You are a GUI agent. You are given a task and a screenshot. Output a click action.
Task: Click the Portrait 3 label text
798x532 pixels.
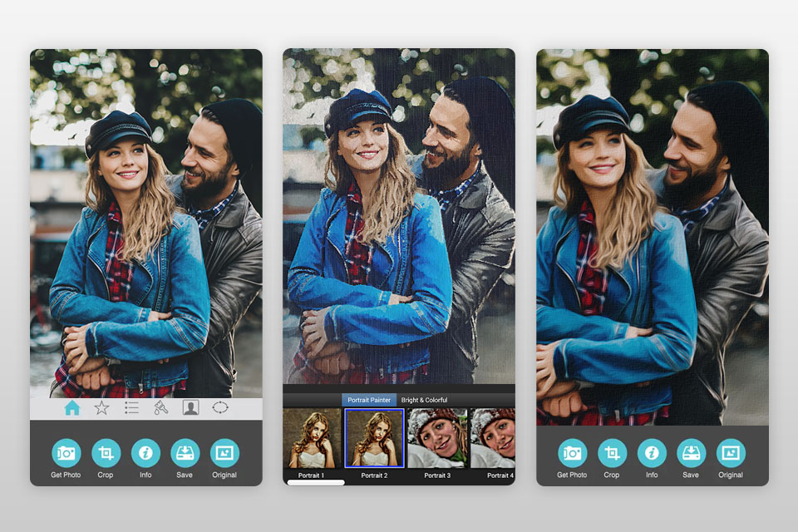click(437, 475)
